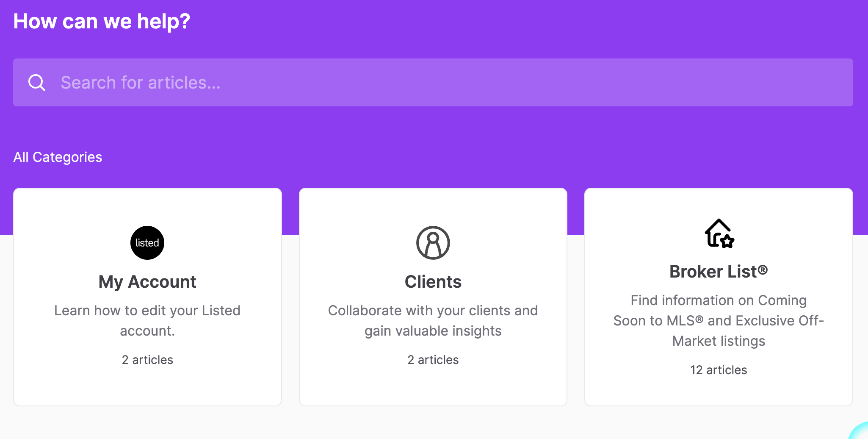This screenshot has height=439, width=868.
Task: Open the Clients category title
Action: 433,282
